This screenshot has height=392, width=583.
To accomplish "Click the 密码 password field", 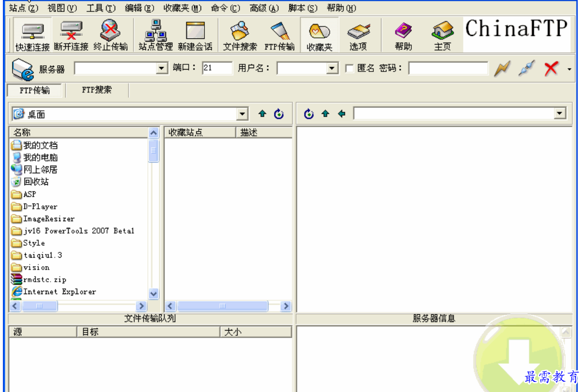I will [x=448, y=69].
